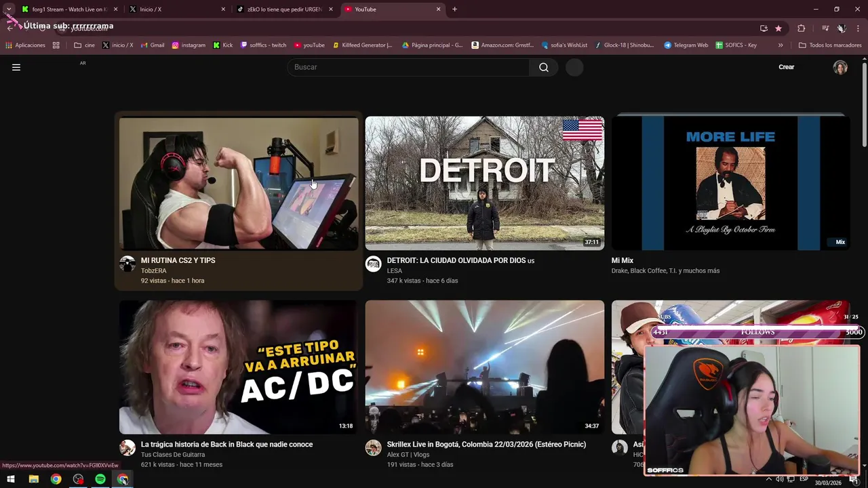Open the Glock-18 Shinobu bookmark

(625, 45)
